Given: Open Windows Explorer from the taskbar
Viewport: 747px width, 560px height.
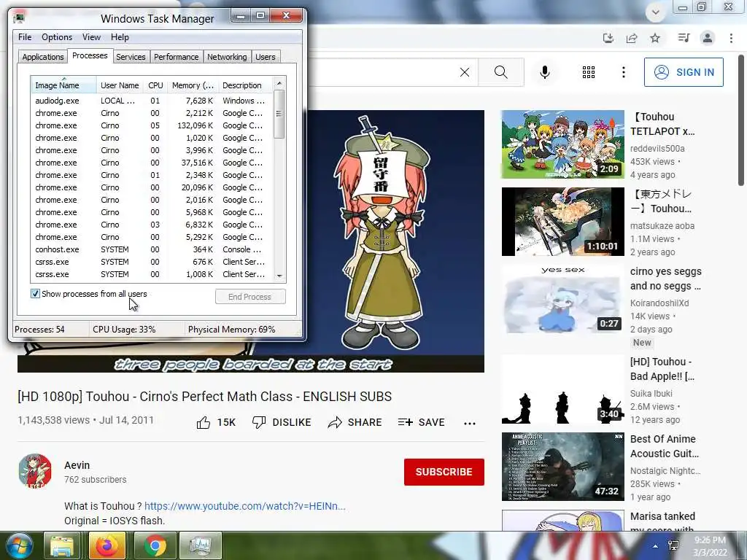Looking at the screenshot, I should 62,545.
